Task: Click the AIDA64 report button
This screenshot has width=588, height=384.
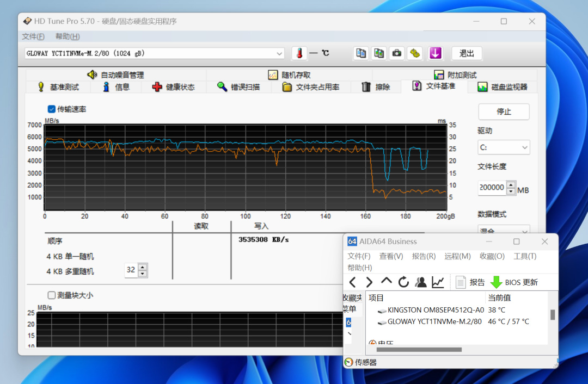Action: (x=470, y=282)
